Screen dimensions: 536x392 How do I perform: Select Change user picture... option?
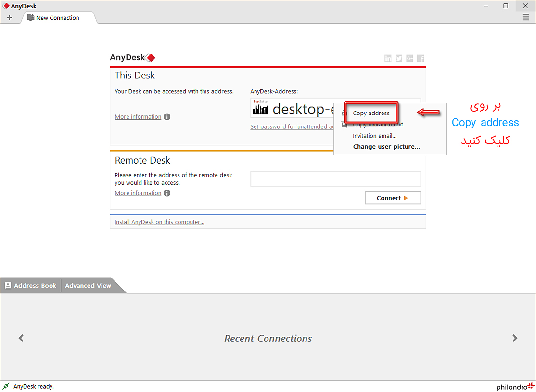coord(386,147)
